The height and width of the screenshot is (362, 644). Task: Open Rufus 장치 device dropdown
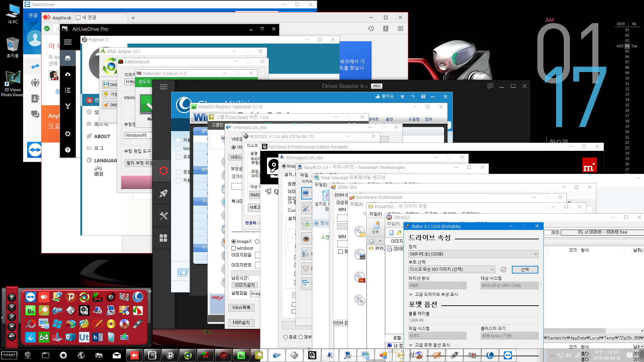pos(473,254)
